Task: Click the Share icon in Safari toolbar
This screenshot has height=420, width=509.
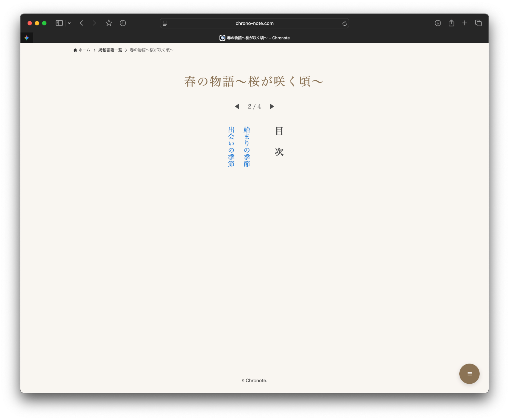Action: click(451, 23)
